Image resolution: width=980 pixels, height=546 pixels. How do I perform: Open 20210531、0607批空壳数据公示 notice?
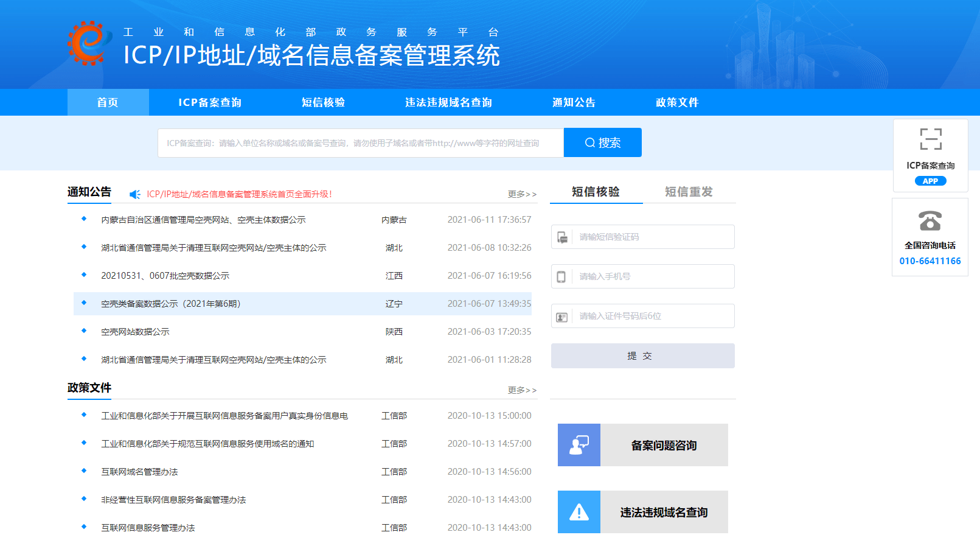tap(165, 276)
